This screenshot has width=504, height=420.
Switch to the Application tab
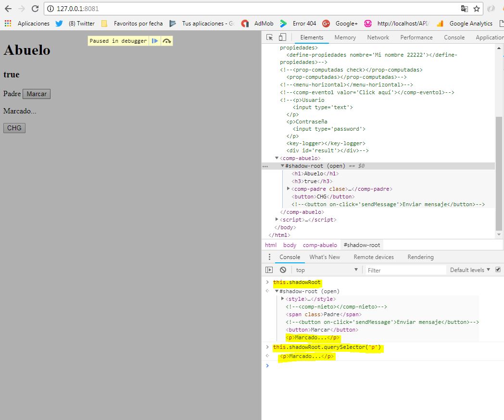point(490,37)
